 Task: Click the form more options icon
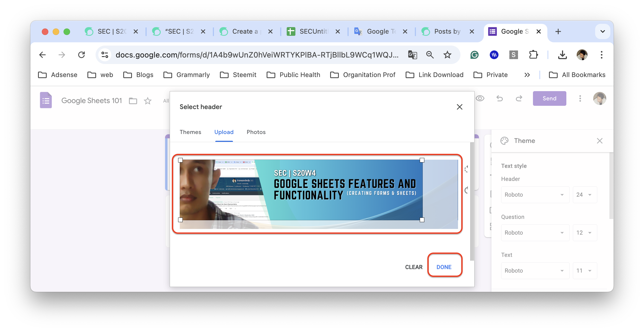[x=580, y=98]
